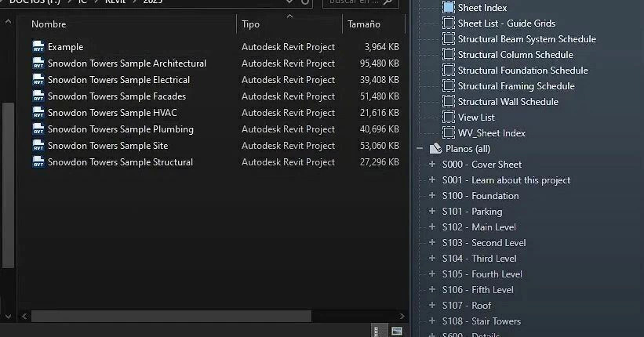
Task: Open the Structural Wall Schedule view
Action: point(508,101)
